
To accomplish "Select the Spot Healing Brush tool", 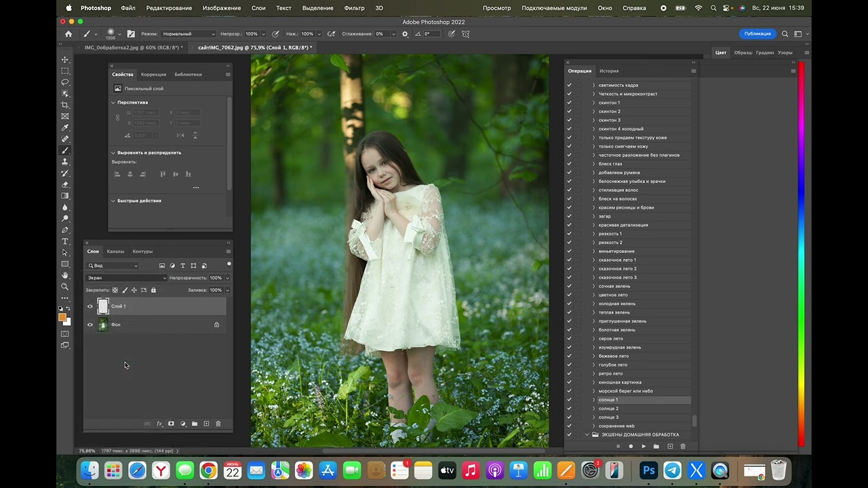I will pos(65,139).
